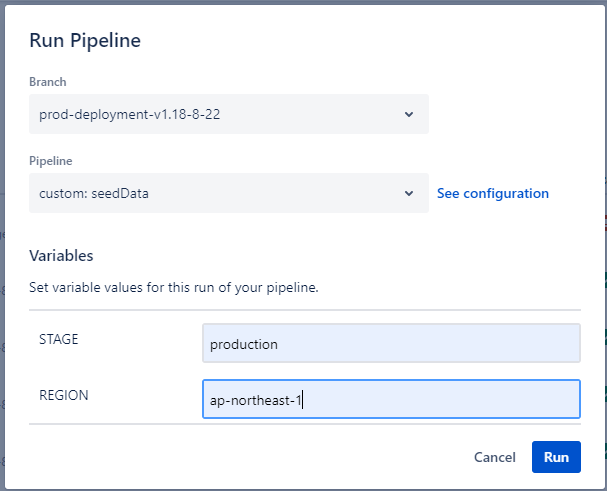Open the Branch dropdown
The height and width of the screenshot is (491, 607).
(229, 114)
